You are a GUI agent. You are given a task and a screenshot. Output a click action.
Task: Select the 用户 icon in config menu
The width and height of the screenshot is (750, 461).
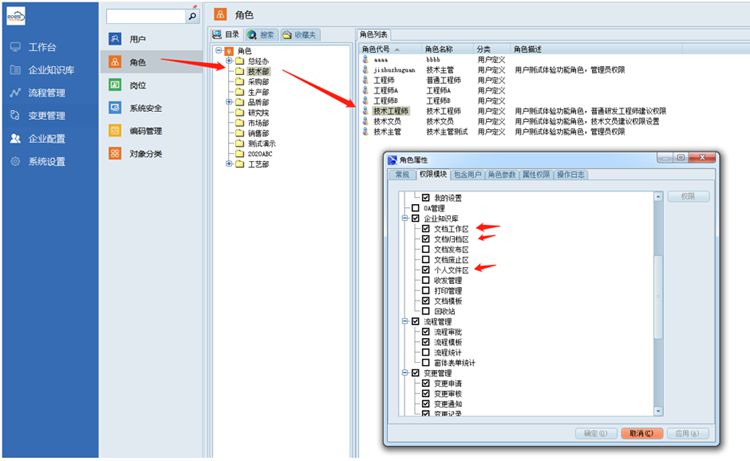116,39
